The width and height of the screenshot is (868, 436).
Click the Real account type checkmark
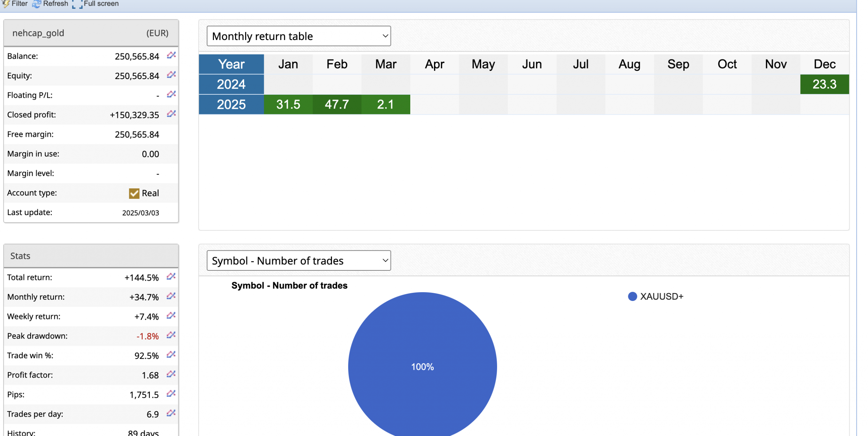134,193
